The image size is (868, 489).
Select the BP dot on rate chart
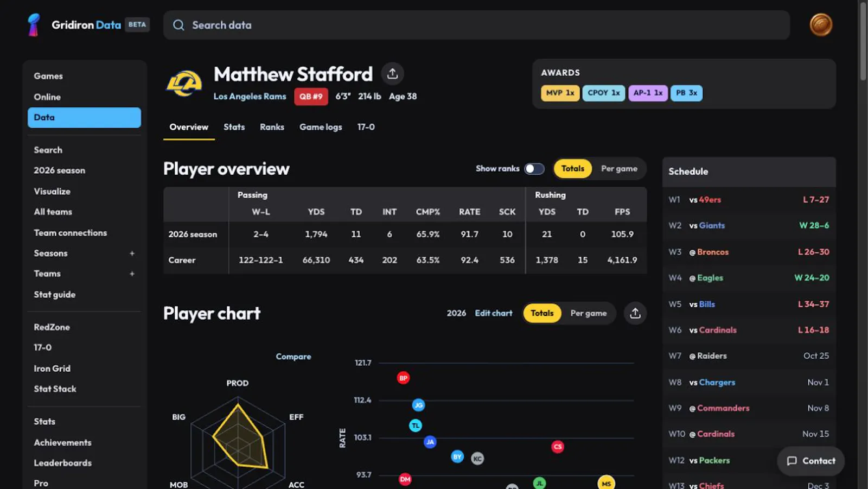point(403,378)
